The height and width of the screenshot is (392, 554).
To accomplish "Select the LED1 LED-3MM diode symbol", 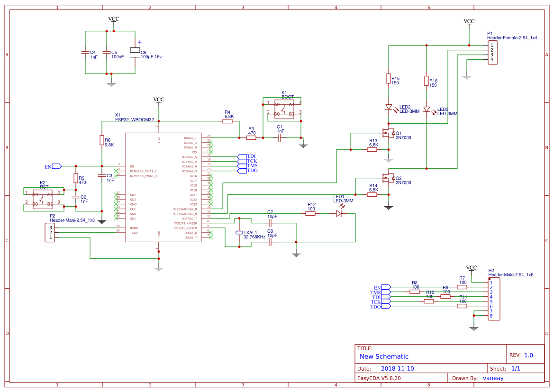I will coord(339,213).
